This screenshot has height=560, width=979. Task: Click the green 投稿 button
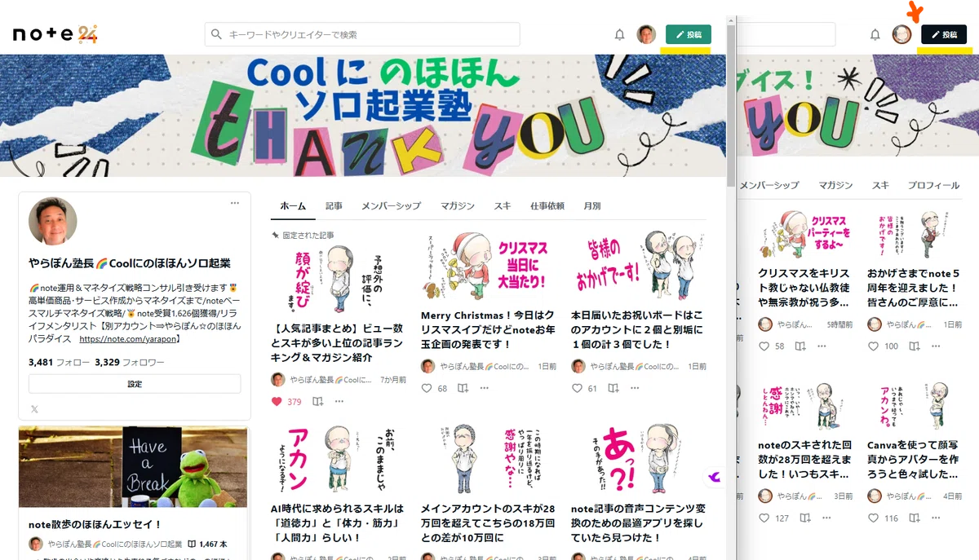[x=688, y=34]
